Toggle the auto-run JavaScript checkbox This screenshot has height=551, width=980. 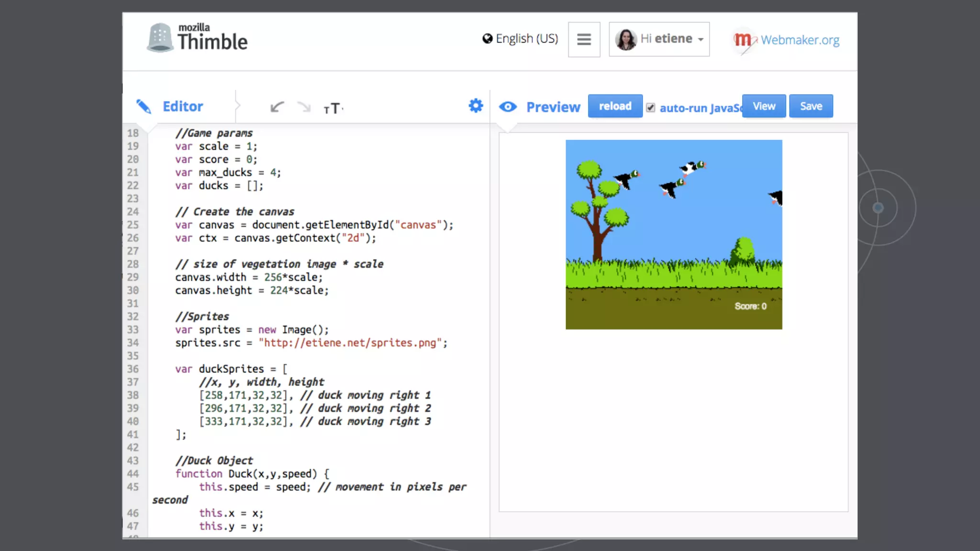(x=650, y=108)
